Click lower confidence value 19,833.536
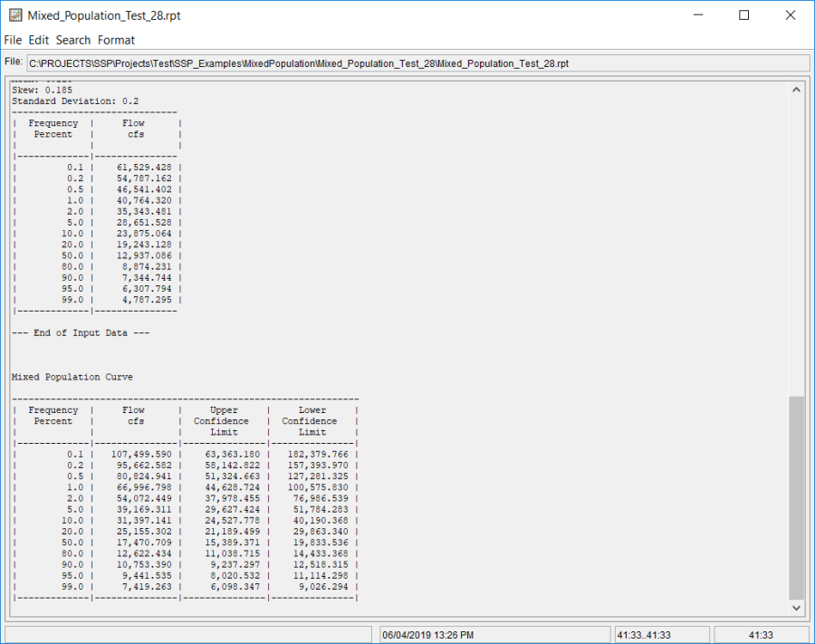This screenshot has height=644, width=815. (321, 543)
